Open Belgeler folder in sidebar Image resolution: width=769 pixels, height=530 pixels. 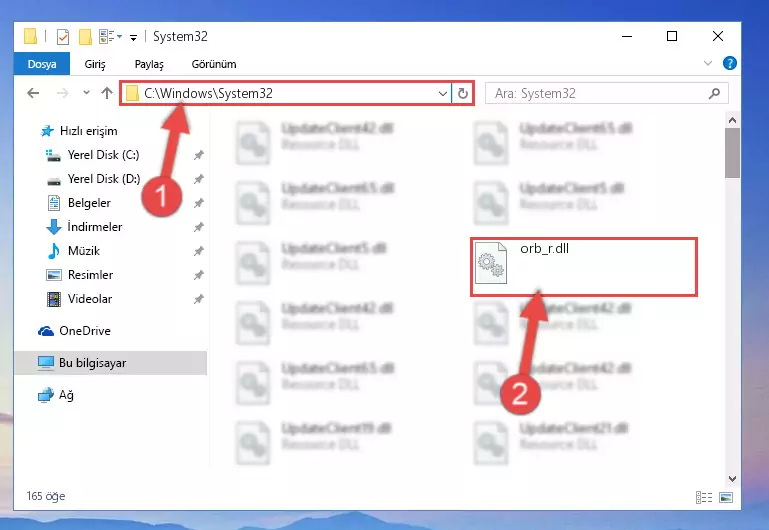tap(78, 203)
